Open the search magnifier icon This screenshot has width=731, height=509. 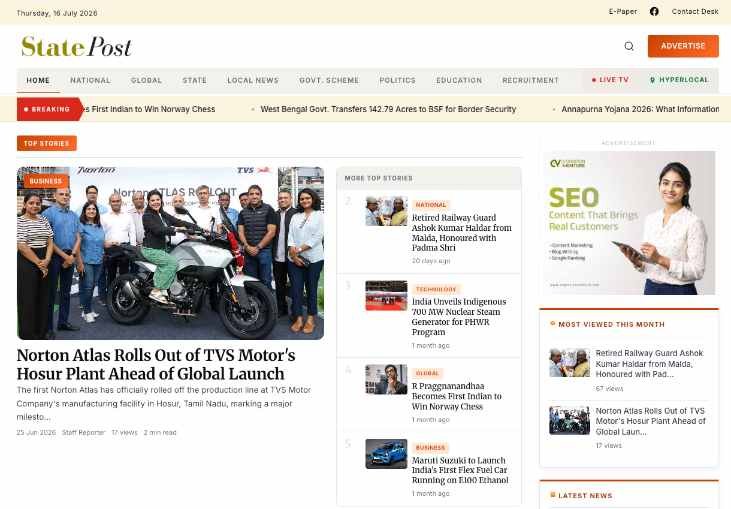629,46
